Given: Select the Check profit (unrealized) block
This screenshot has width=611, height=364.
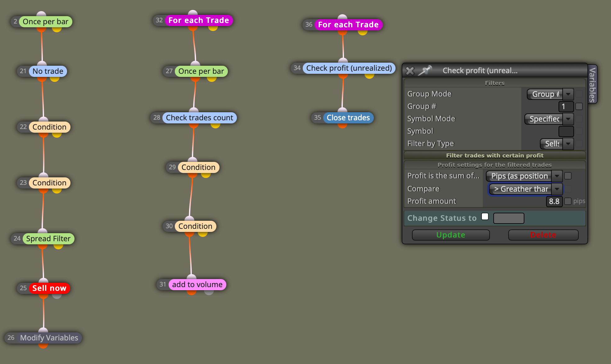Looking at the screenshot, I should coord(349,68).
